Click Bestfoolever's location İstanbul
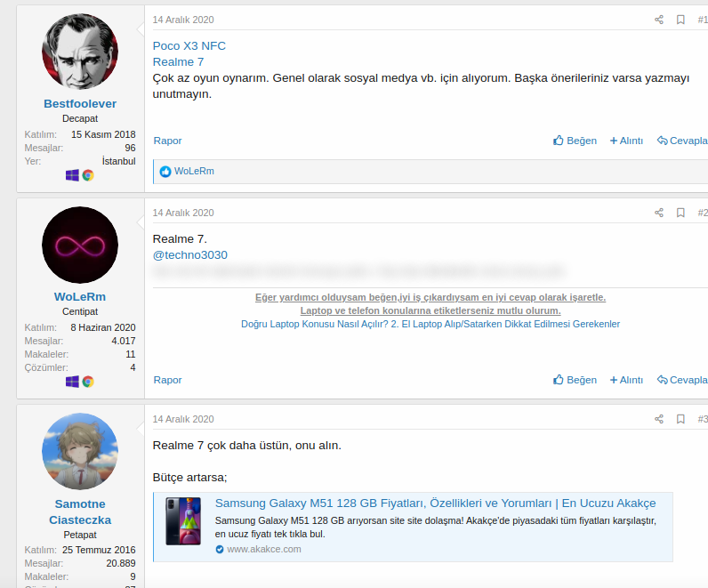This screenshot has width=708, height=588. click(119, 161)
